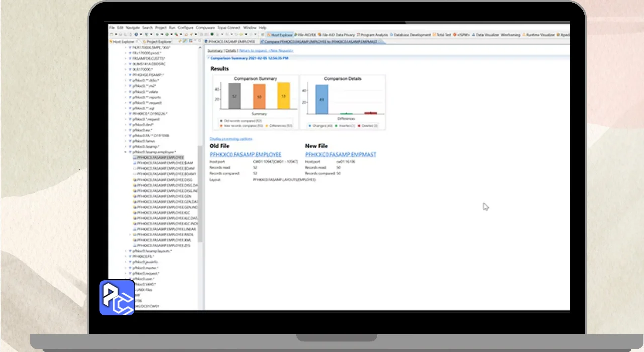Switch to File-AID Data Privacy perspective
644x352 pixels.
click(x=336, y=35)
